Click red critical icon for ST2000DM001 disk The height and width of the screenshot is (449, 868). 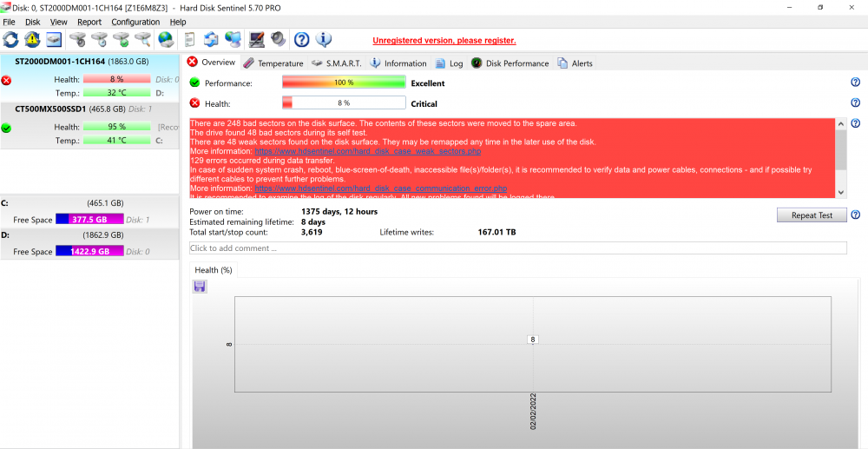coord(7,80)
